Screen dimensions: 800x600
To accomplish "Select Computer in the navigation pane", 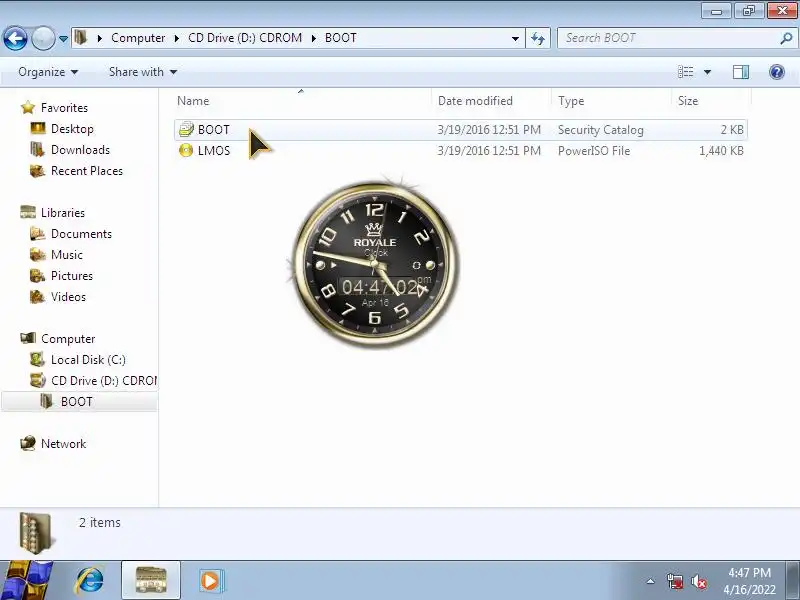I will tap(68, 339).
